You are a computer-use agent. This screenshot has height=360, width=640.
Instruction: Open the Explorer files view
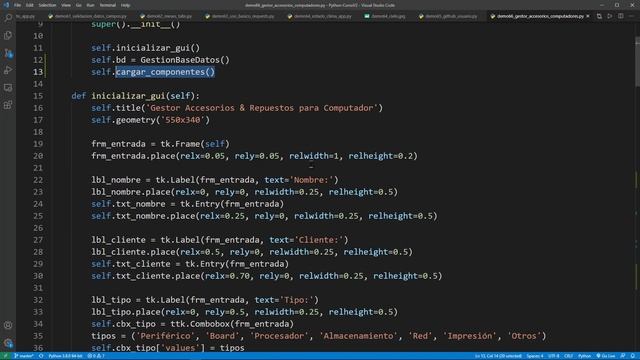click(x=8, y=36)
